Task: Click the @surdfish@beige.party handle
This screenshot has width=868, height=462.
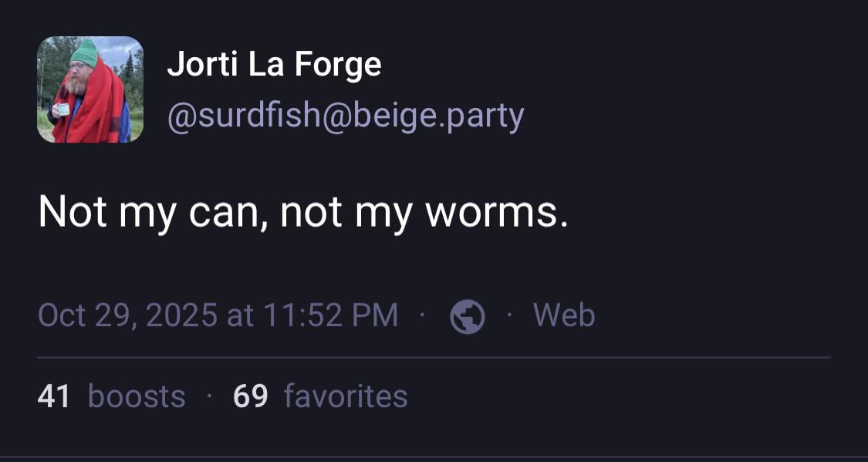Action: [x=346, y=116]
